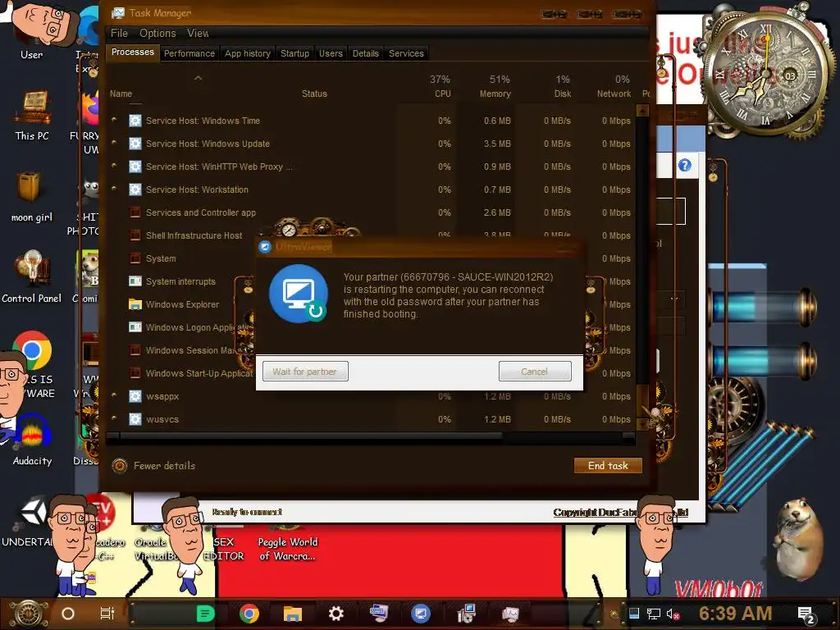The width and height of the screenshot is (840, 630).
Task: Open the Startup tab
Action: click(294, 53)
